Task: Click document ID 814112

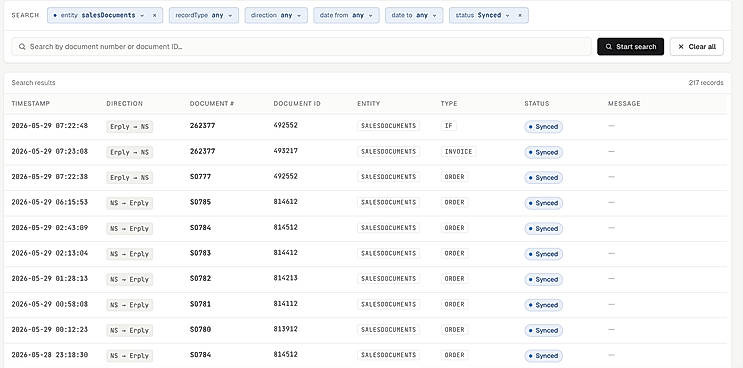Action: 285,304
